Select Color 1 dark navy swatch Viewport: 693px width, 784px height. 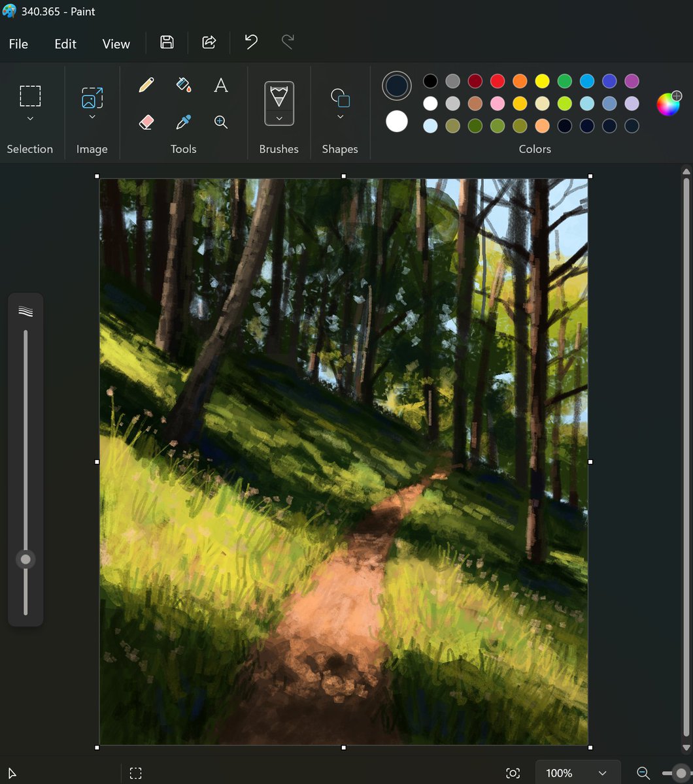397,86
